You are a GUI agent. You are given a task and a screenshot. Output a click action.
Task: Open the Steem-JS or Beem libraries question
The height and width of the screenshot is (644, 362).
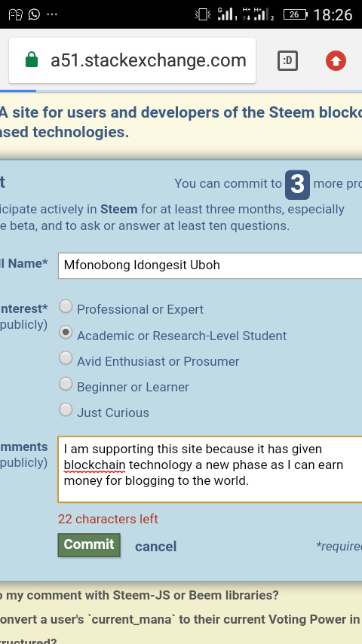(140, 595)
